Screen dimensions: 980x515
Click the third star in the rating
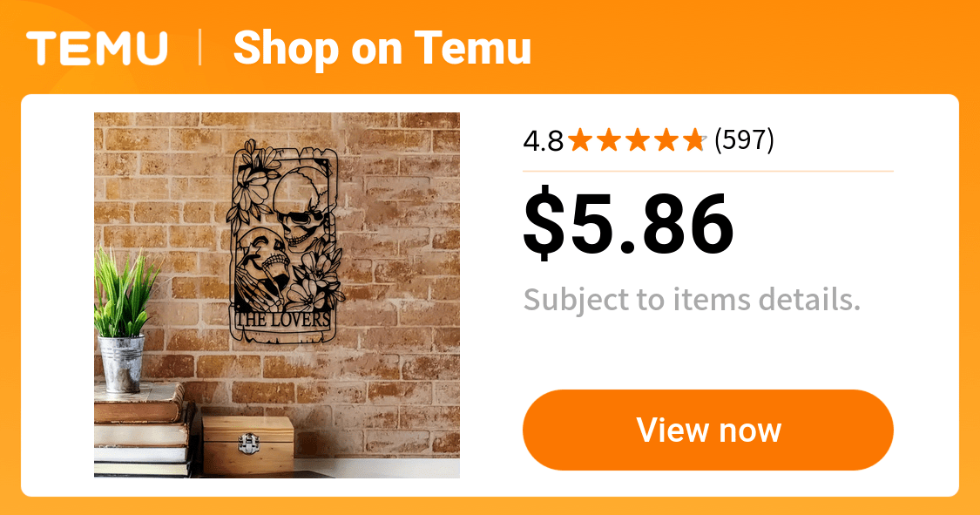point(639,140)
